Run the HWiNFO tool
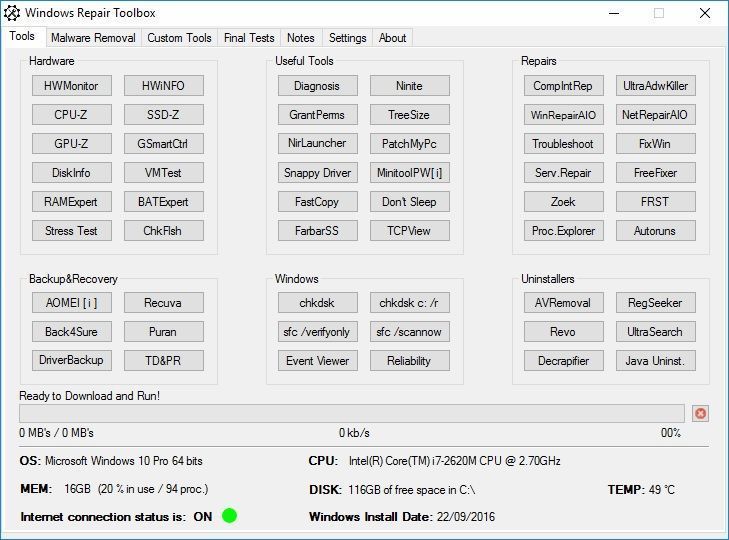729x540 pixels. (x=164, y=86)
